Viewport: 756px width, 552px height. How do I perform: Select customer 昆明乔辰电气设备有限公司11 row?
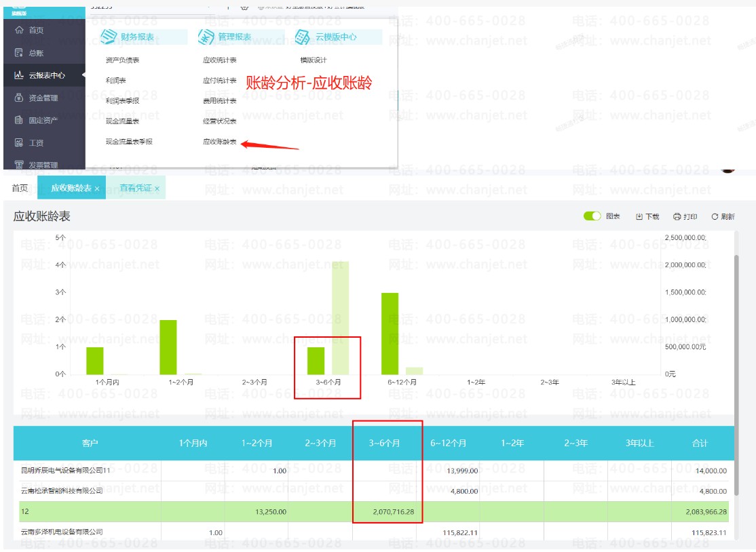374,471
